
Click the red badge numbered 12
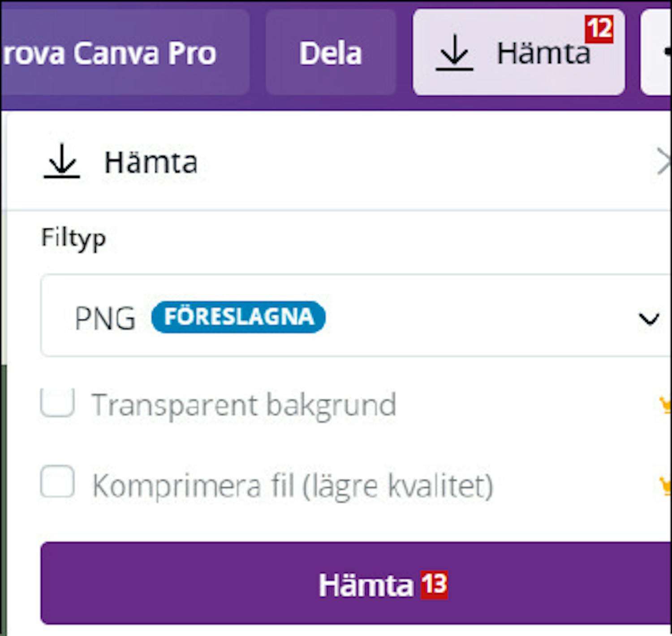click(599, 29)
